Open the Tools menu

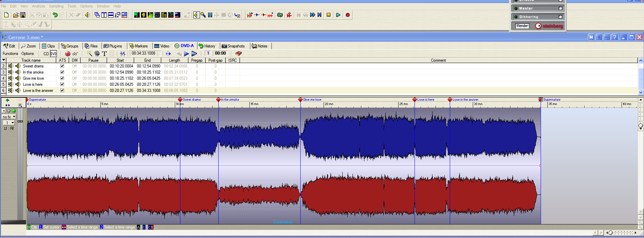72,6
